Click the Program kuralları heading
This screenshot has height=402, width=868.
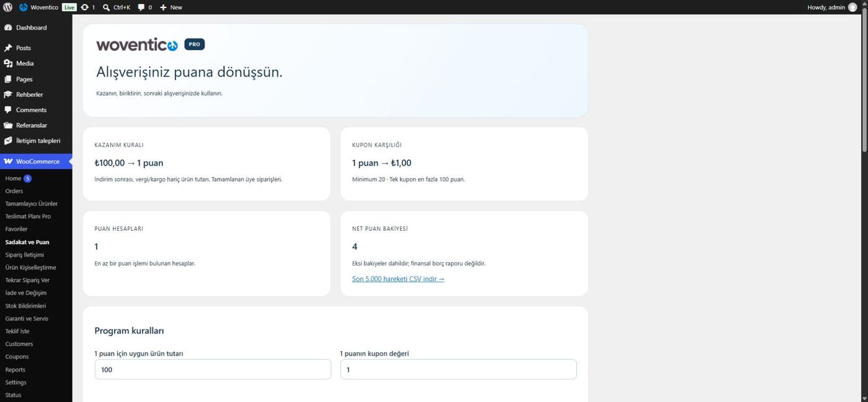129,331
